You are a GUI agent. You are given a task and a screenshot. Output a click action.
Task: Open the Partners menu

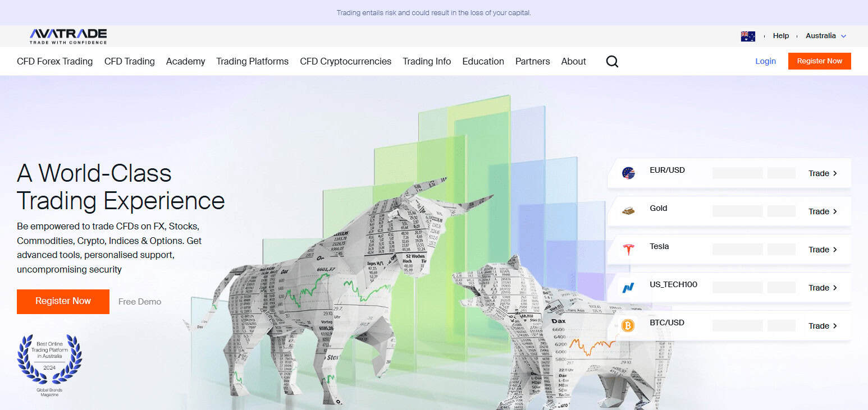tap(533, 62)
